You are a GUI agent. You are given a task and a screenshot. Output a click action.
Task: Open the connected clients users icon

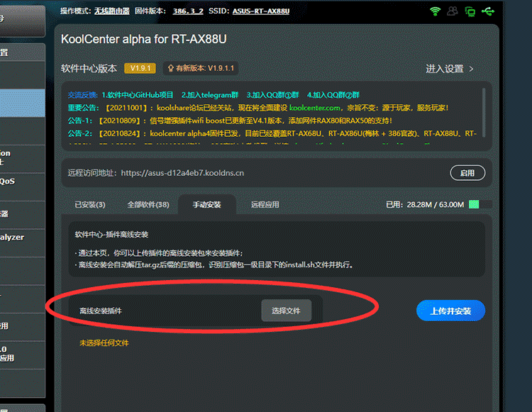pos(453,11)
